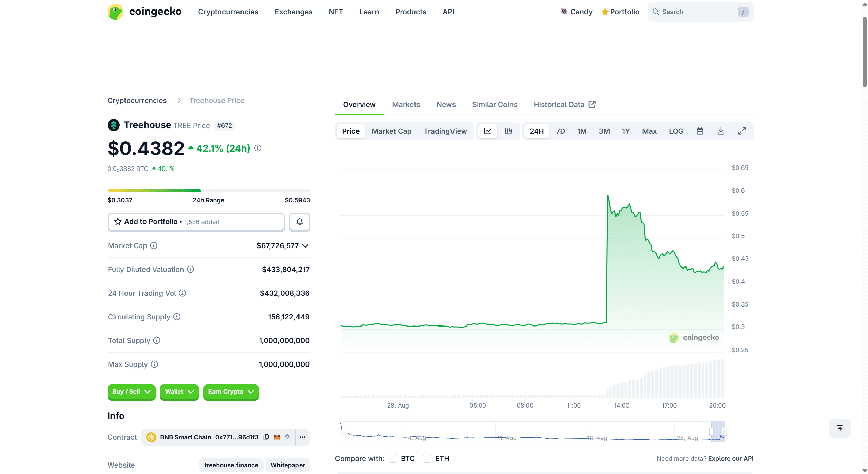The width and height of the screenshot is (868, 474).
Task: Enable the ETH compare checkbox
Action: click(x=427, y=458)
